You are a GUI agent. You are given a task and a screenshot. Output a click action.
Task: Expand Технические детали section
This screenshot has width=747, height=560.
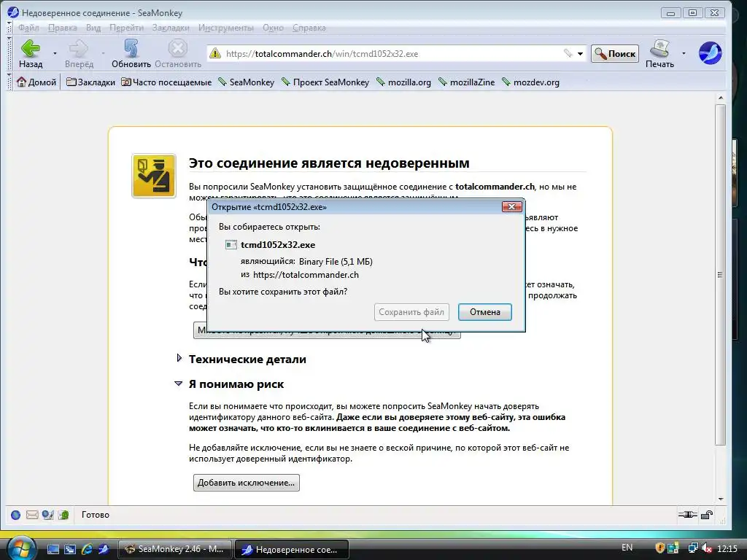pyautogui.click(x=179, y=358)
